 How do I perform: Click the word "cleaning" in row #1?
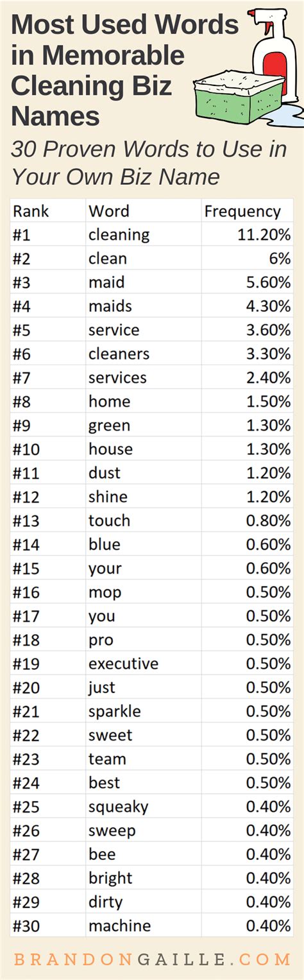119,235
